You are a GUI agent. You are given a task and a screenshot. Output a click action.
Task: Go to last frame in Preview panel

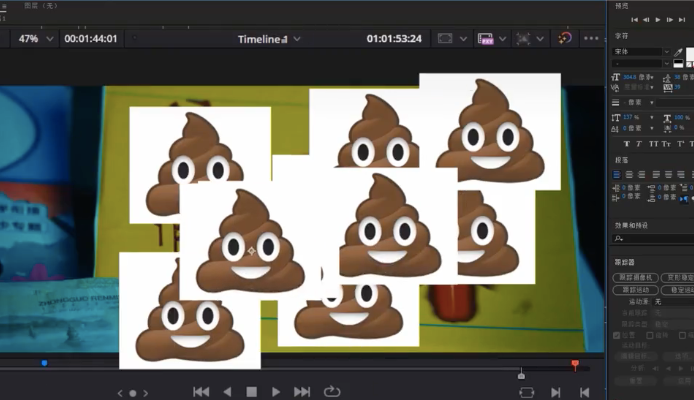click(x=682, y=20)
